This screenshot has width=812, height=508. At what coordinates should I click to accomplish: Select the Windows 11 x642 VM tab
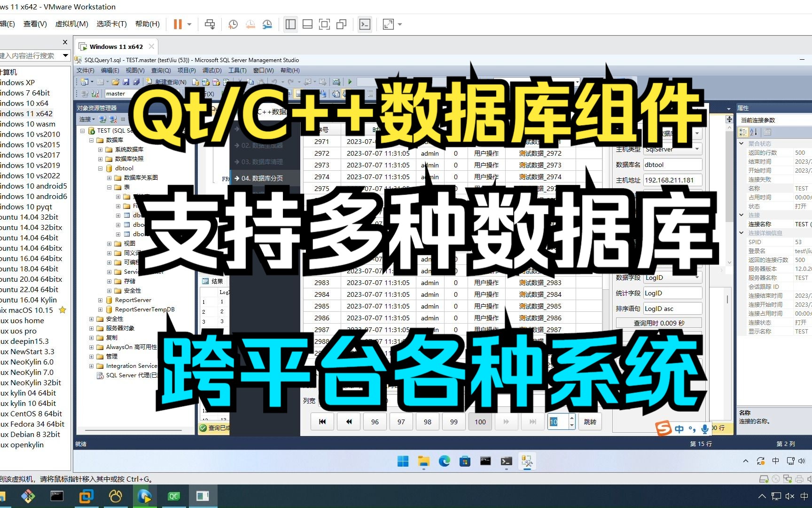click(116, 47)
